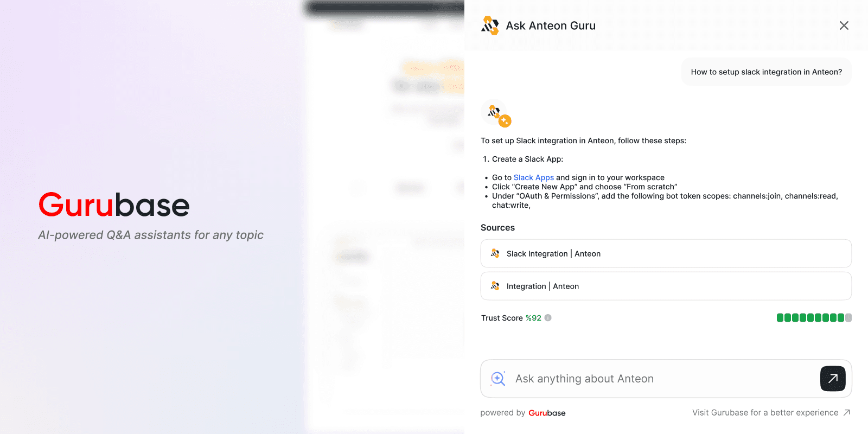Click the Ask Anteon Guru title
This screenshot has height=434, width=868.
[551, 25]
